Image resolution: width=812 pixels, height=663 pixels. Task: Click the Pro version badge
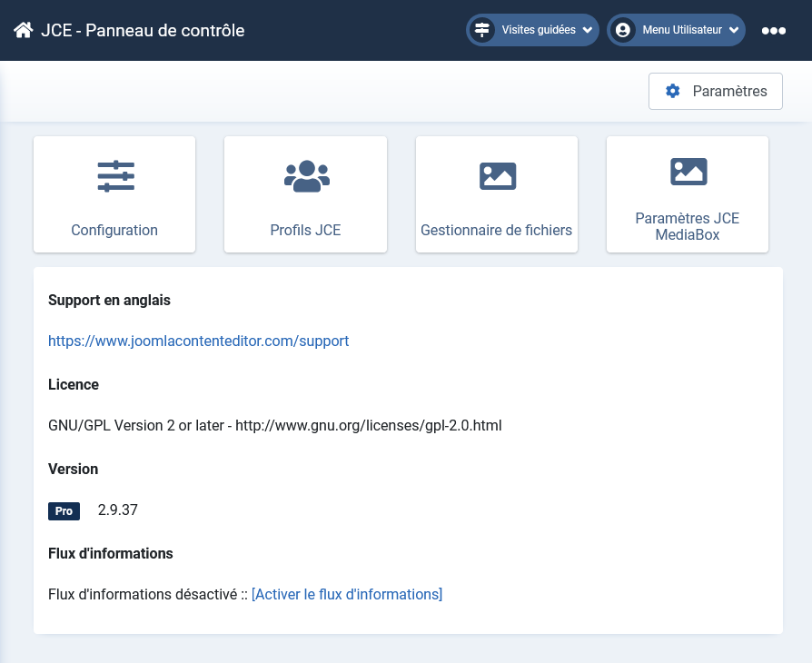coord(64,510)
